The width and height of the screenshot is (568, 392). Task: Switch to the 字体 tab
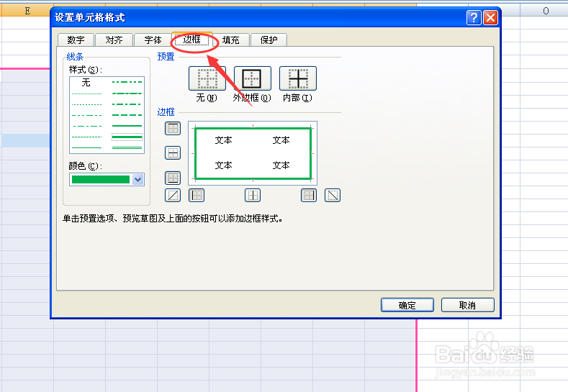(153, 40)
